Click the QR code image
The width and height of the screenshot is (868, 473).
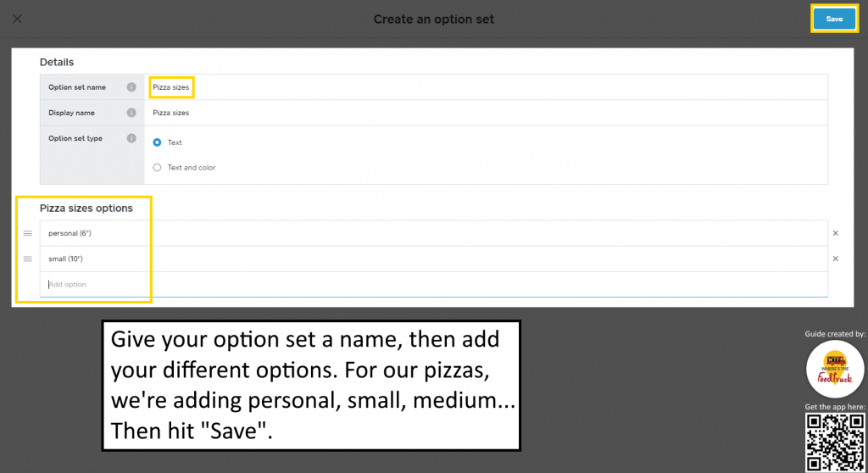coord(835,442)
